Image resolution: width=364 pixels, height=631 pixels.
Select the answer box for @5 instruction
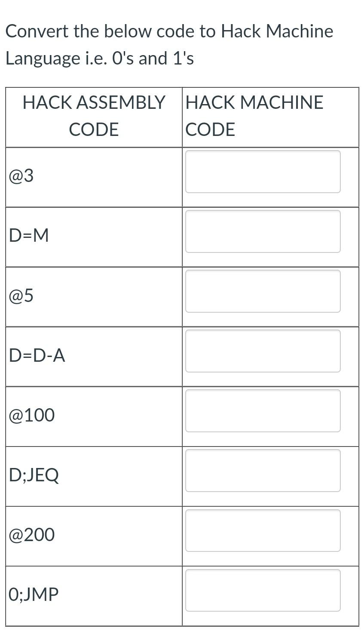click(262, 291)
